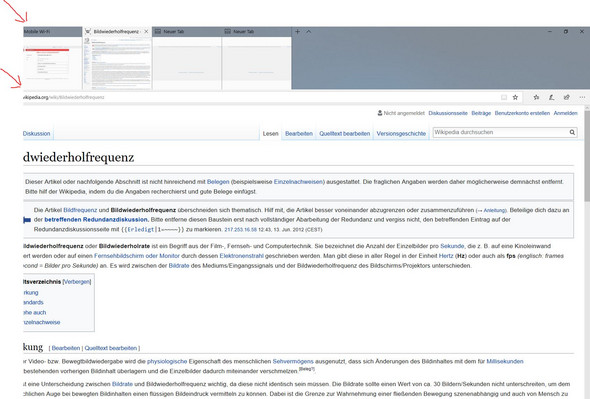Open the 217.253.16.58 IP link
590x399 pixels.
point(240,230)
